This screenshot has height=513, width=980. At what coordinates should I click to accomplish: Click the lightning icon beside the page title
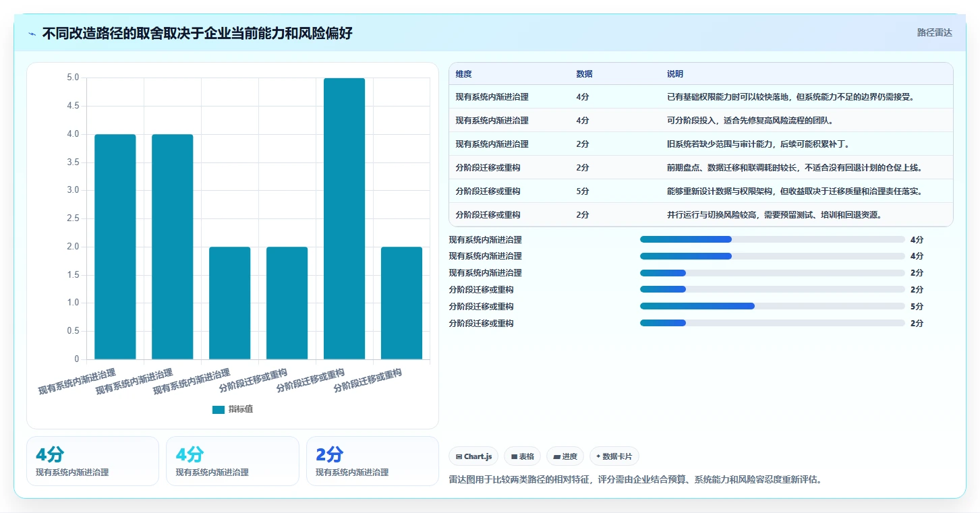pos(32,34)
